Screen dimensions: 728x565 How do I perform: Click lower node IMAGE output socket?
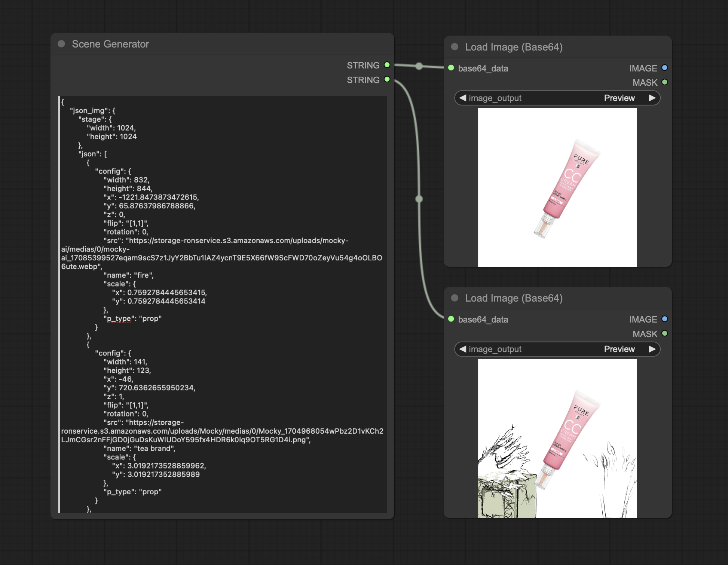point(665,319)
